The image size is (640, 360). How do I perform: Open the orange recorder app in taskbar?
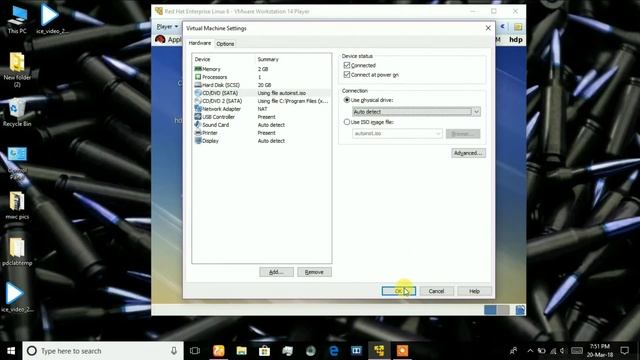(x=402, y=351)
